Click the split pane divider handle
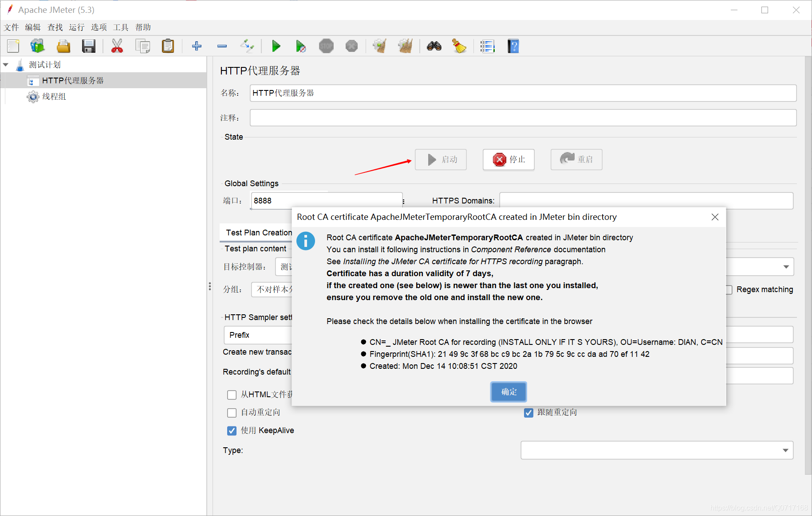Screen dimensions: 812x516 pos(210,286)
